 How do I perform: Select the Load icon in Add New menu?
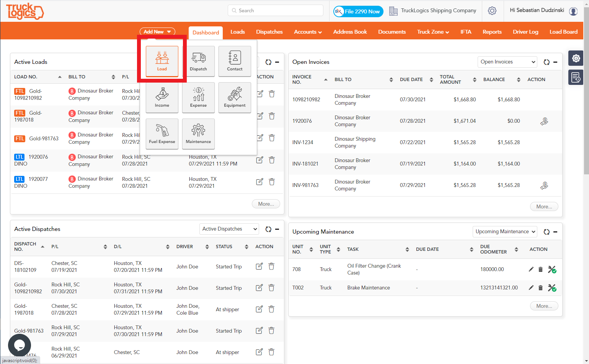162,61
